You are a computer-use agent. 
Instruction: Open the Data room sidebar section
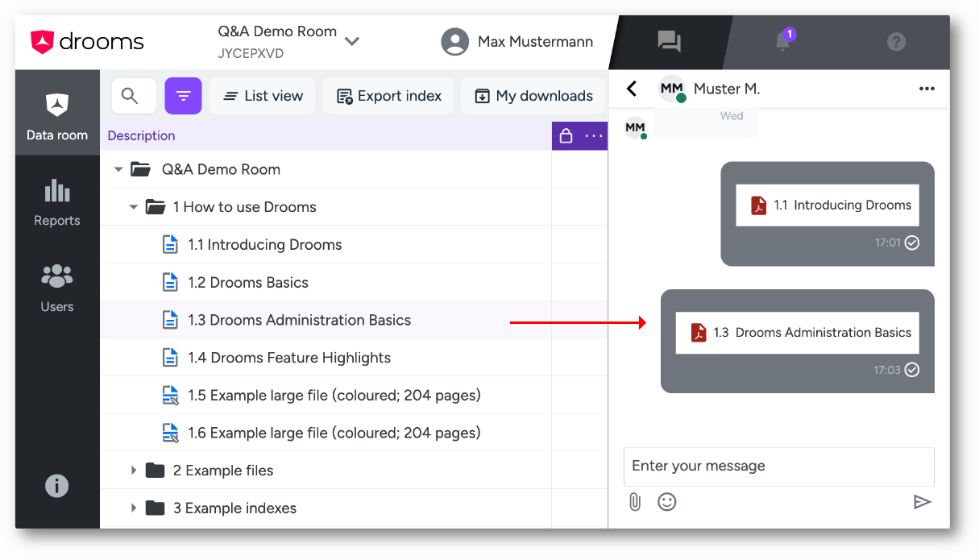click(57, 113)
